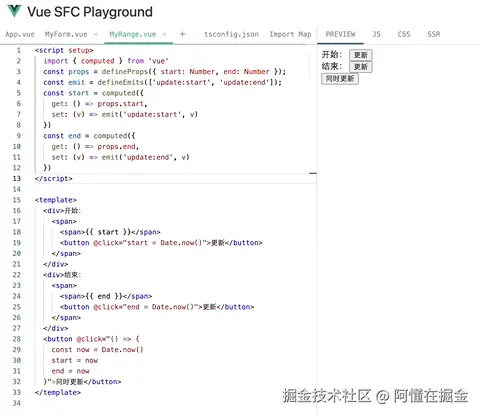The image size is (480, 416).
Task: Click 'const now = Date.now()' line
Action: [x=97, y=350]
